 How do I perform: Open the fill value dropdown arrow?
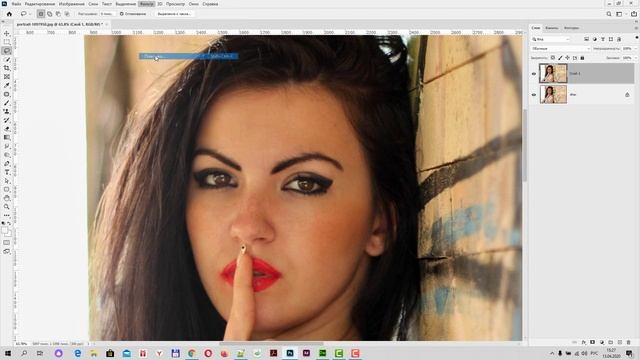click(x=635, y=58)
